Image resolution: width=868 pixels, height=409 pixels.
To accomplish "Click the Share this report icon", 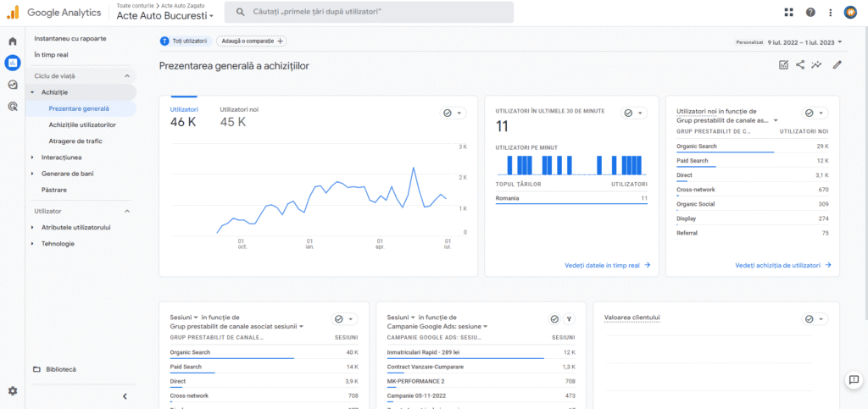I will click(800, 64).
